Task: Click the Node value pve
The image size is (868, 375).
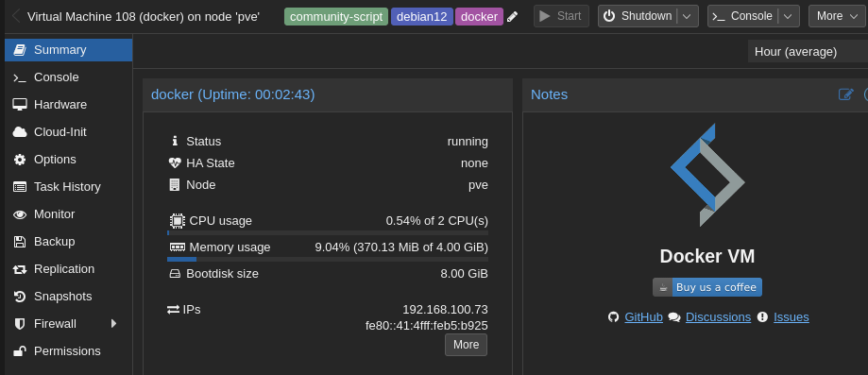Action: (x=478, y=185)
